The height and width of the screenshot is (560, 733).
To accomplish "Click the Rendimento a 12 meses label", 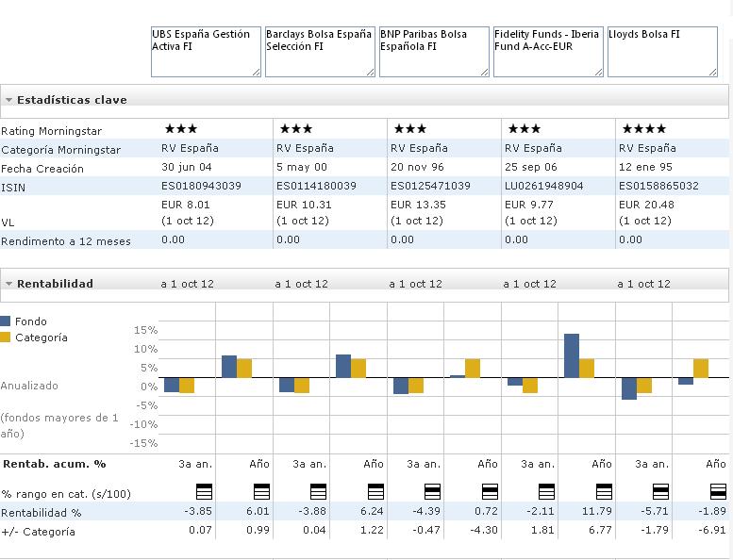I will (x=66, y=241).
